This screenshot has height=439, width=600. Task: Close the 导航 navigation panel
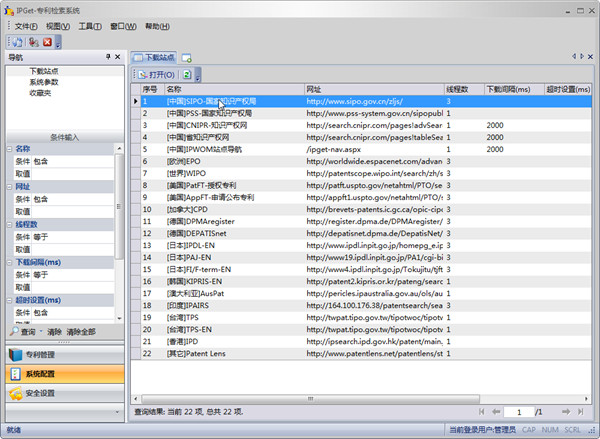[117, 57]
